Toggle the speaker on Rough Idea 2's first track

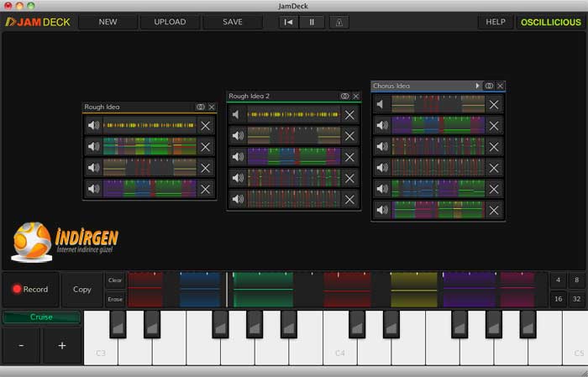(x=238, y=115)
